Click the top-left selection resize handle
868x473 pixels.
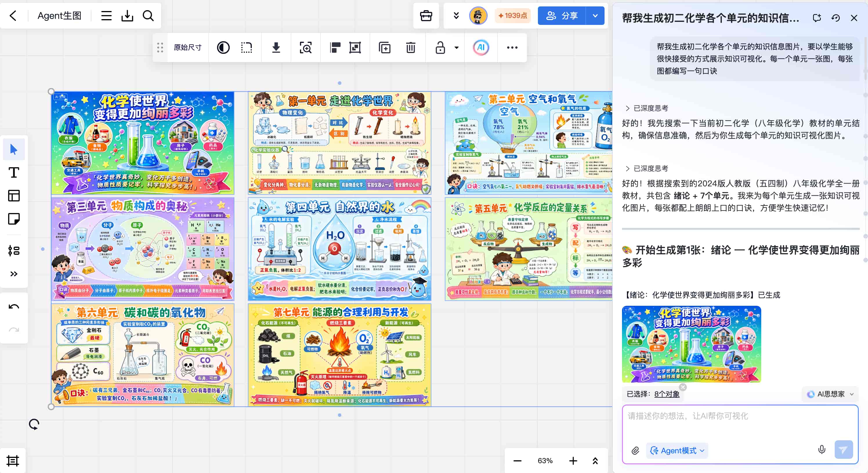point(51,92)
